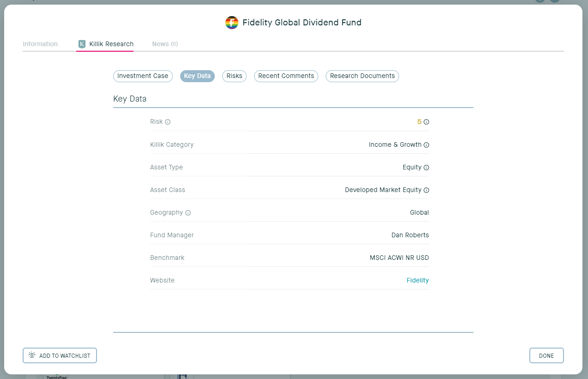
Task: Click the Killik K logo on the research tab
Action: click(82, 44)
